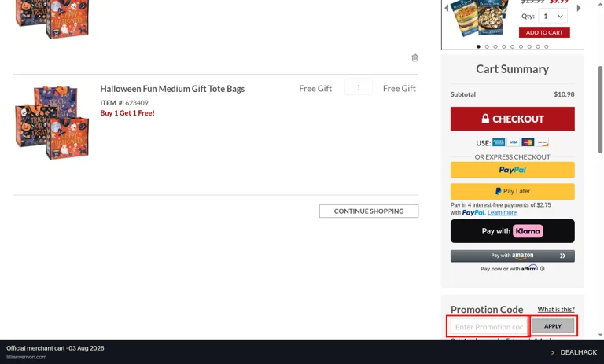Viewport: 604px width, 364px height.
Task: Open the Qty dropdown in carousel
Action: (x=553, y=17)
